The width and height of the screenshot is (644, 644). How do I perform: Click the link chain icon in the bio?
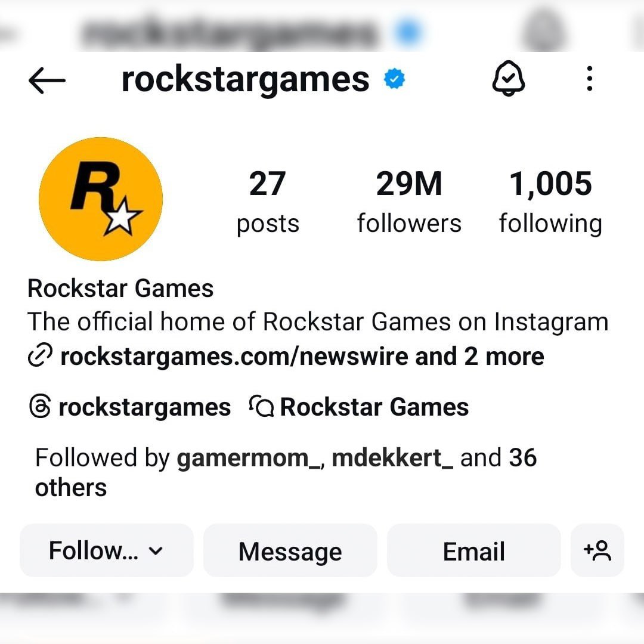(x=41, y=355)
